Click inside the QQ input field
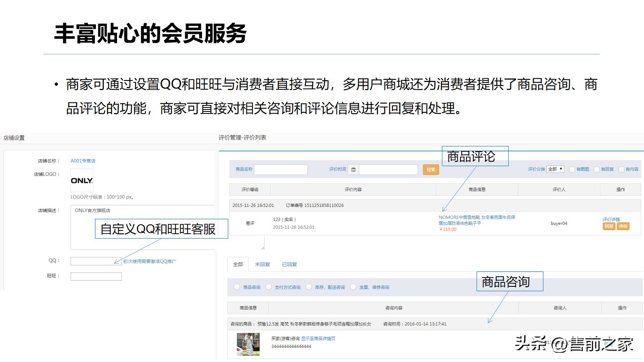 95,261
